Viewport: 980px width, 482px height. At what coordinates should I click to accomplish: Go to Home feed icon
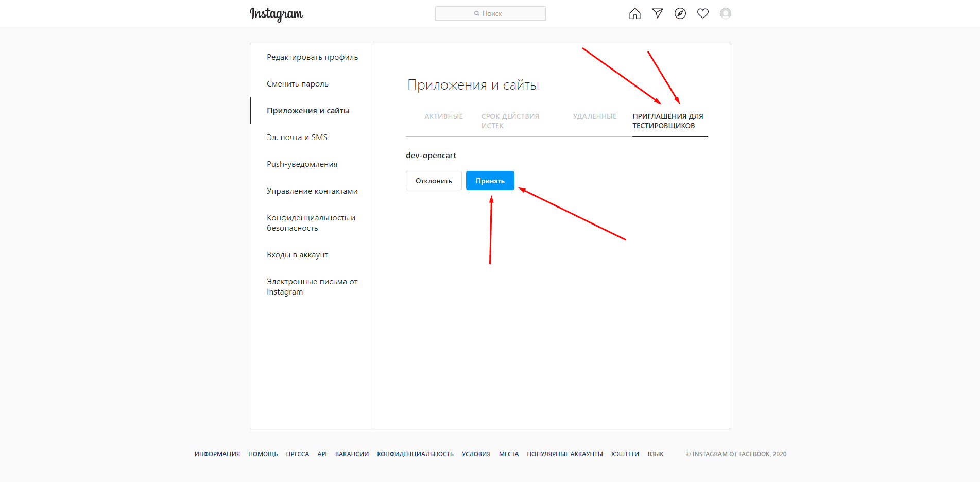635,13
